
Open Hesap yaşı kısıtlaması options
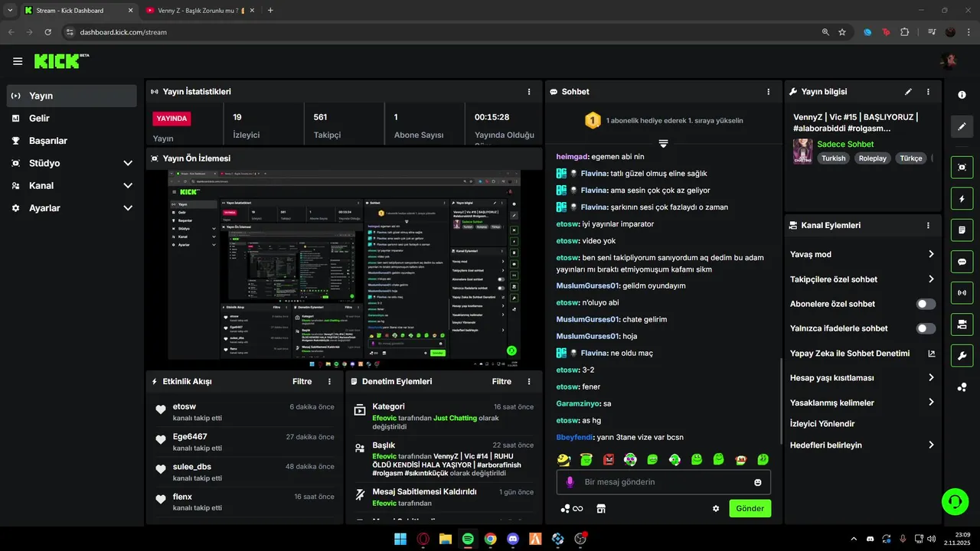click(862, 378)
